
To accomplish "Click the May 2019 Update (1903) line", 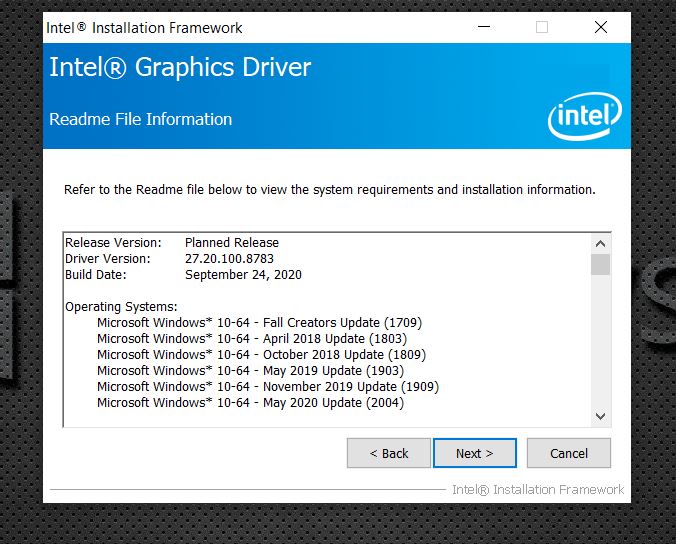I will click(x=250, y=371).
